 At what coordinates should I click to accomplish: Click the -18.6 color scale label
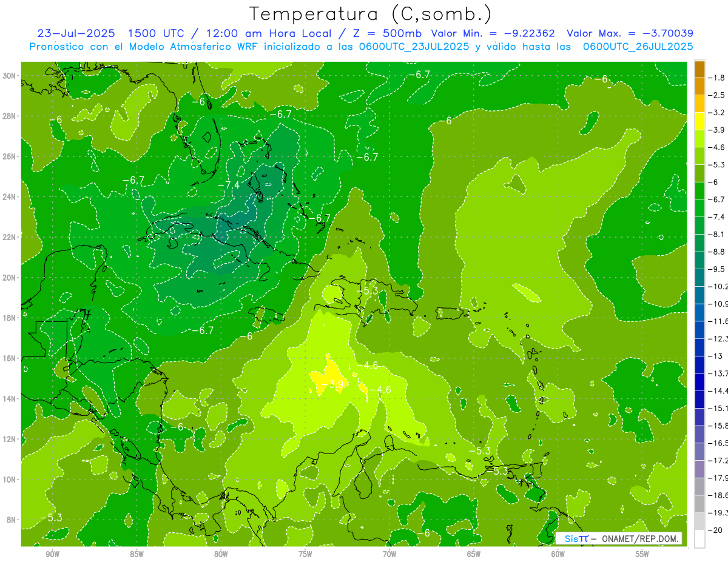pyautogui.click(x=718, y=495)
